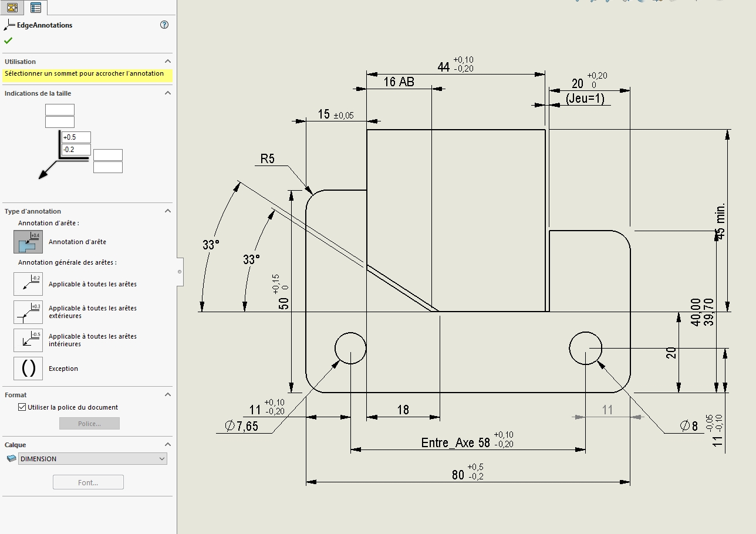Click the Font... button
Image resolution: width=756 pixels, height=534 pixels.
[x=88, y=482]
